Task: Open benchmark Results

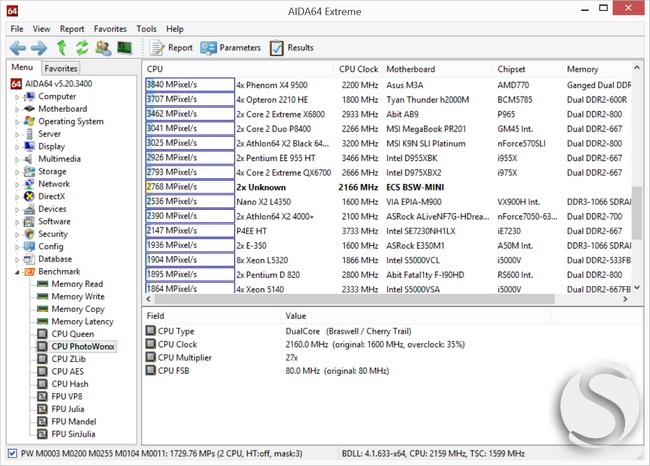Action: pos(291,48)
